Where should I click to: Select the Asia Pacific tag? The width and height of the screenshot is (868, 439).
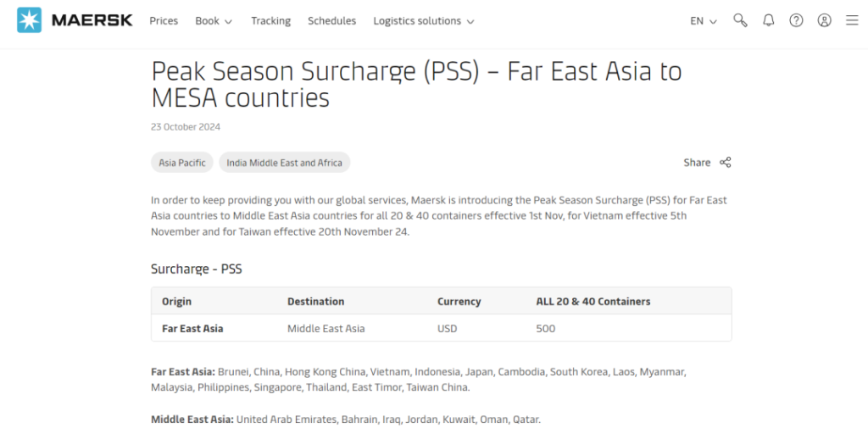coord(182,162)
